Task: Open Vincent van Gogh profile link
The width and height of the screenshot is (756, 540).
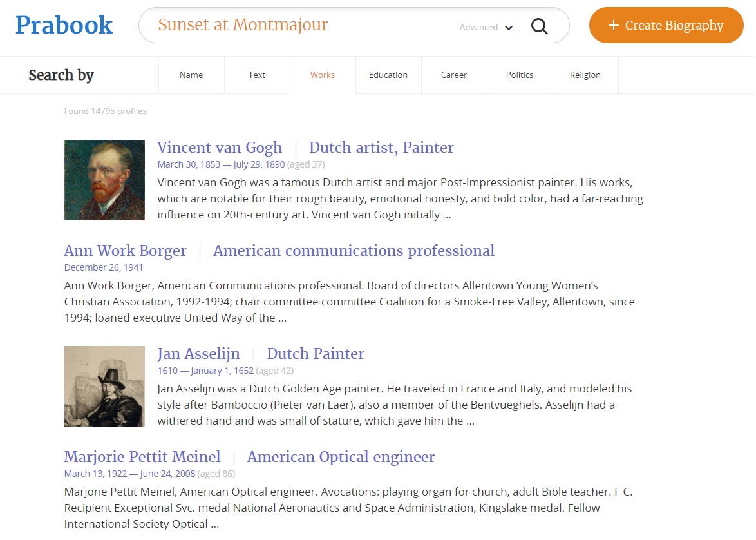Action: pyautogui.click(x=220, y=148)
